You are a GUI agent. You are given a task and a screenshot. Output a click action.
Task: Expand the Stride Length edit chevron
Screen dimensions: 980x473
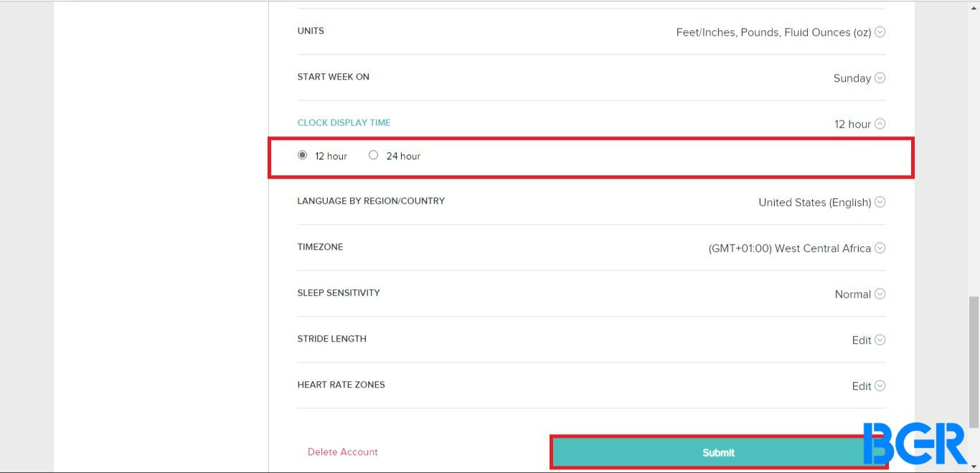[880, 339]
